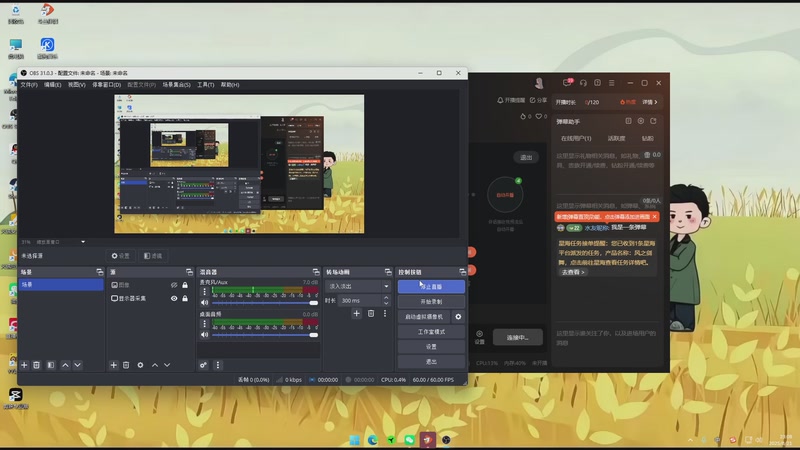Enable Studio Mode button

point(431,332)
